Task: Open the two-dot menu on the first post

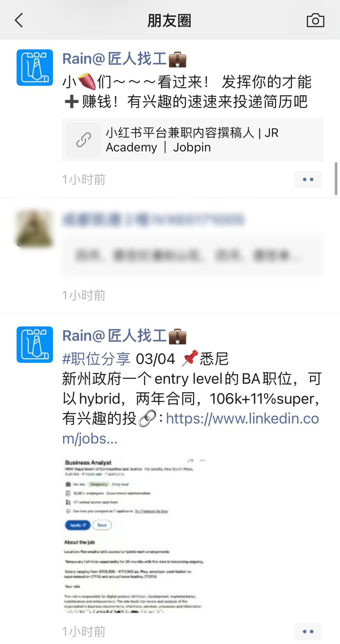Action: coord(308,179)
